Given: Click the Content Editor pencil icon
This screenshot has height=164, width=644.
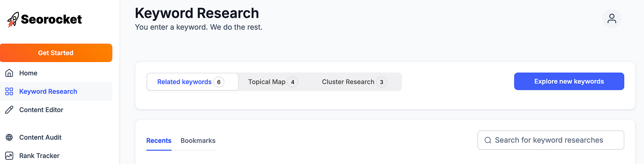Looking at the screenshot, I should coord(9,110).
